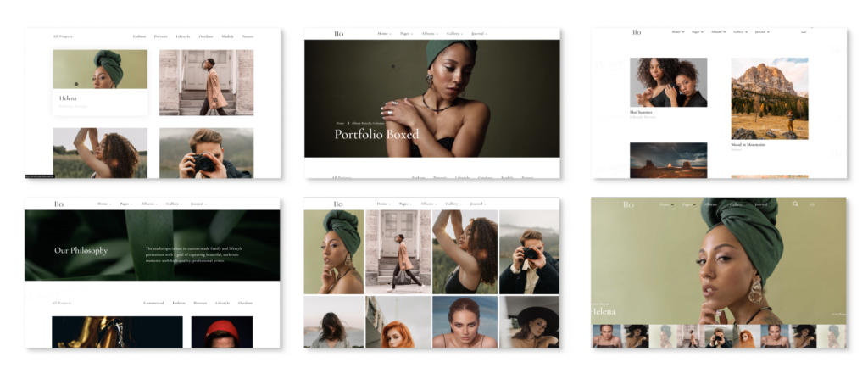The height and width of the screenshot is (368, 868).
Task: Click the Portfolio Boxed heading
Action: (x=376, y=134)
